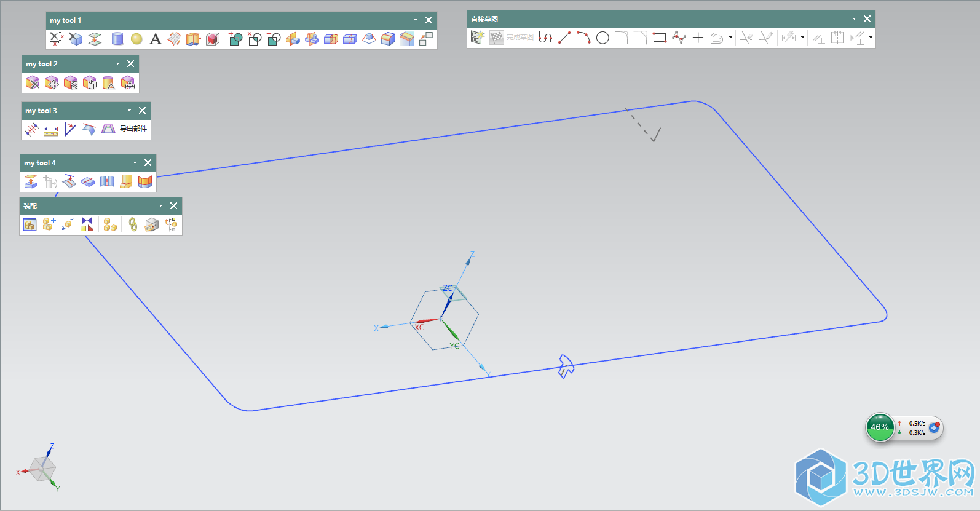Click the grayed extract geometry icon in my tool 4
The image size is (980, 511).
click(x=50, y=181)
